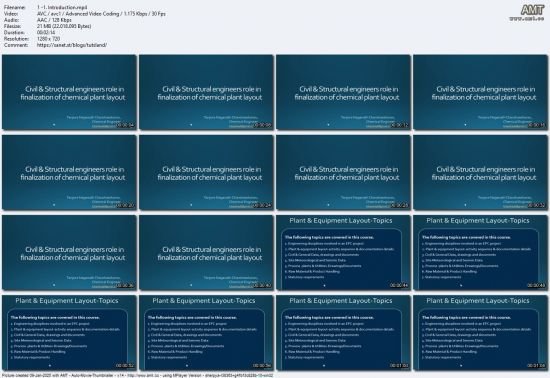View the title slide frame at 00:00:40
The width and height of the screenshot is (550, 378).
pos(206,252)
